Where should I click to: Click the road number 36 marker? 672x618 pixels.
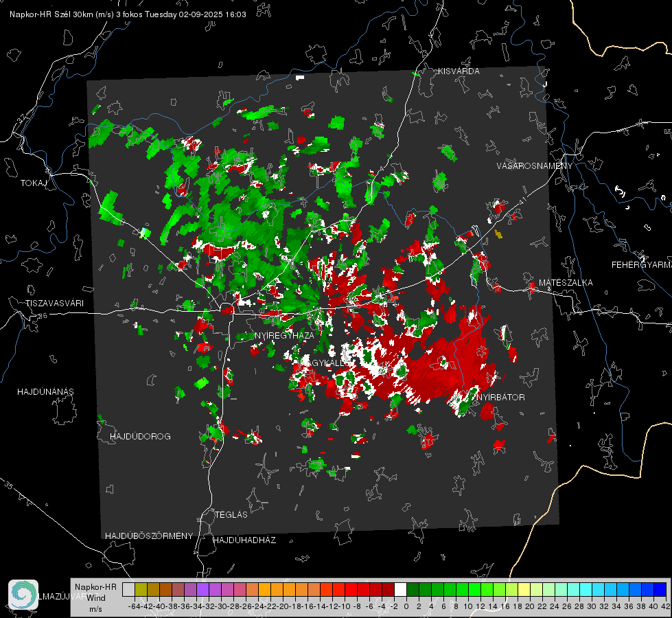43,316
